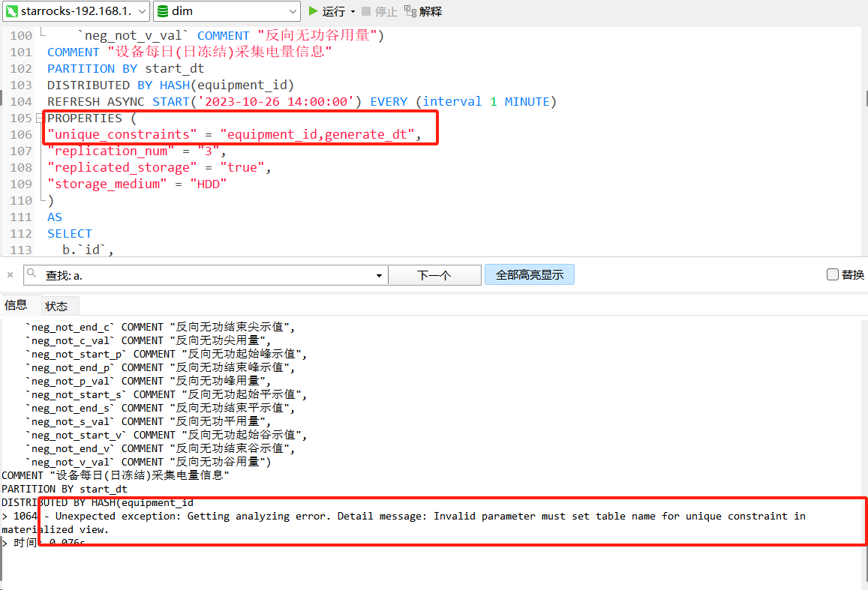Open the starrocks connection dropdown
The width and height of the screenshot is (868, 590).
pos(142,11)
